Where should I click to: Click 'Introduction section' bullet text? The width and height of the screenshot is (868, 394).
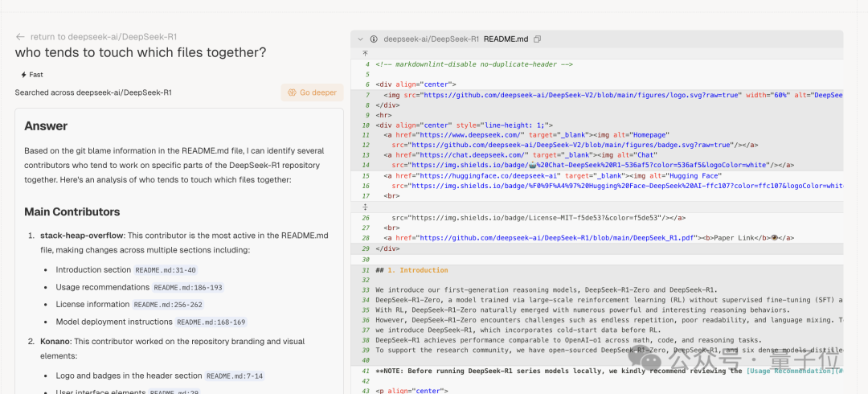[93, 270]
